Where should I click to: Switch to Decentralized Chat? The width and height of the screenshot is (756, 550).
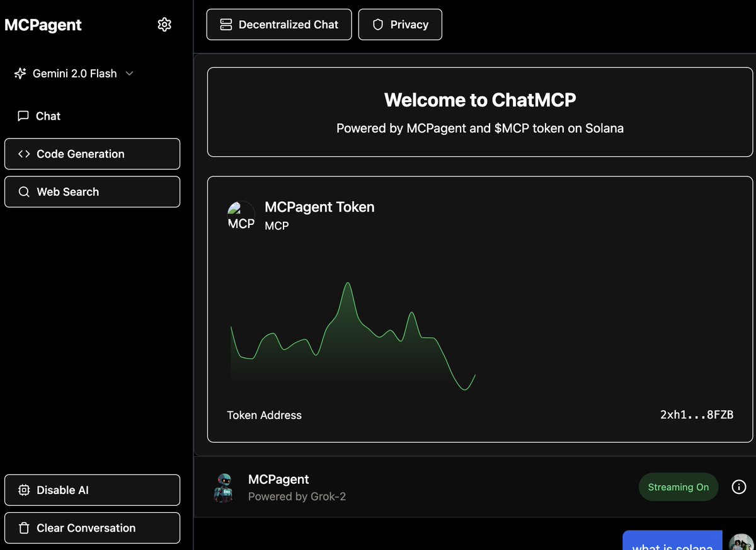(279, 24)
